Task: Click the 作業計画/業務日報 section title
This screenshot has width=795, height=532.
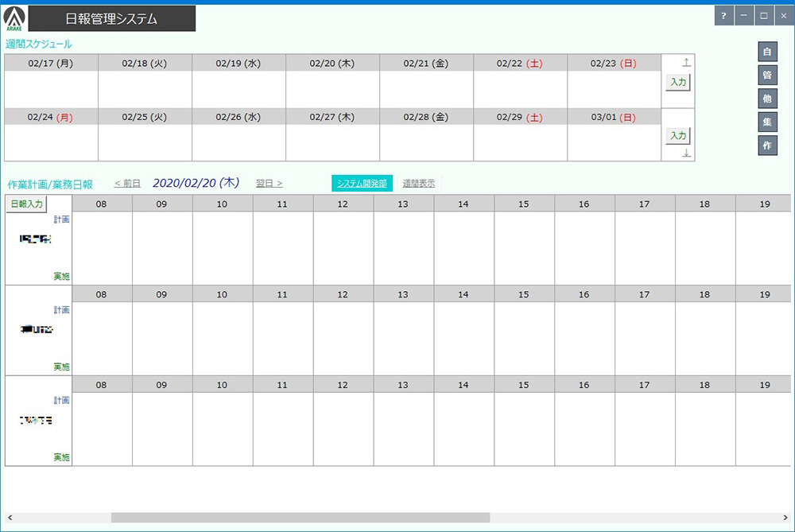Action: tap(50, 184)
